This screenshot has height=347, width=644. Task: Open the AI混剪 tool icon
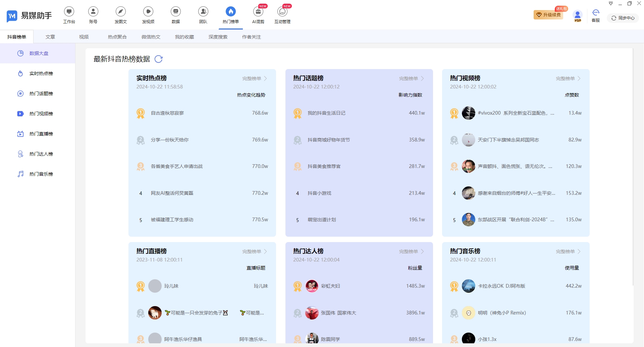point(258,12)
